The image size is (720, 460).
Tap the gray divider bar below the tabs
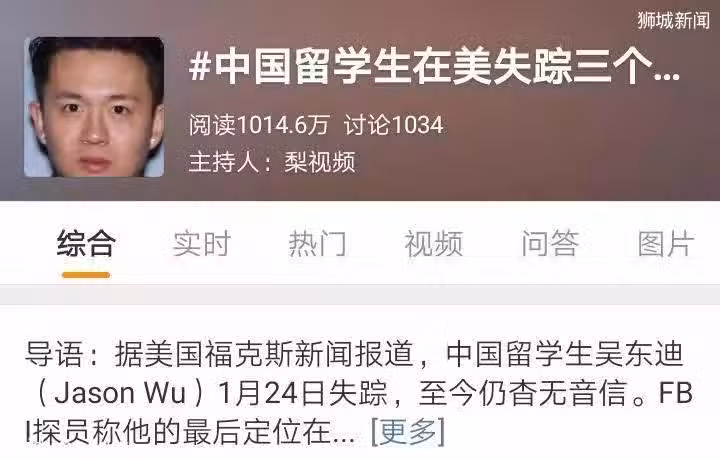pos(360,294)
